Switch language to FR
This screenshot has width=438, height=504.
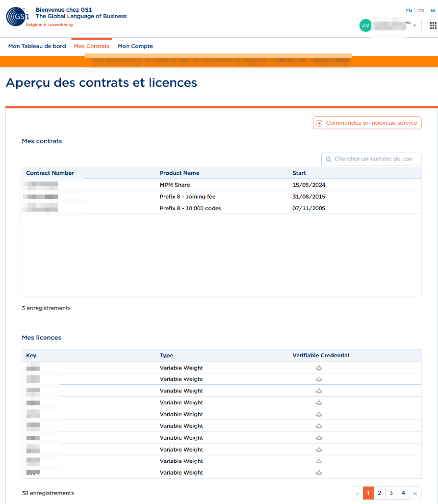coord(421,11)
